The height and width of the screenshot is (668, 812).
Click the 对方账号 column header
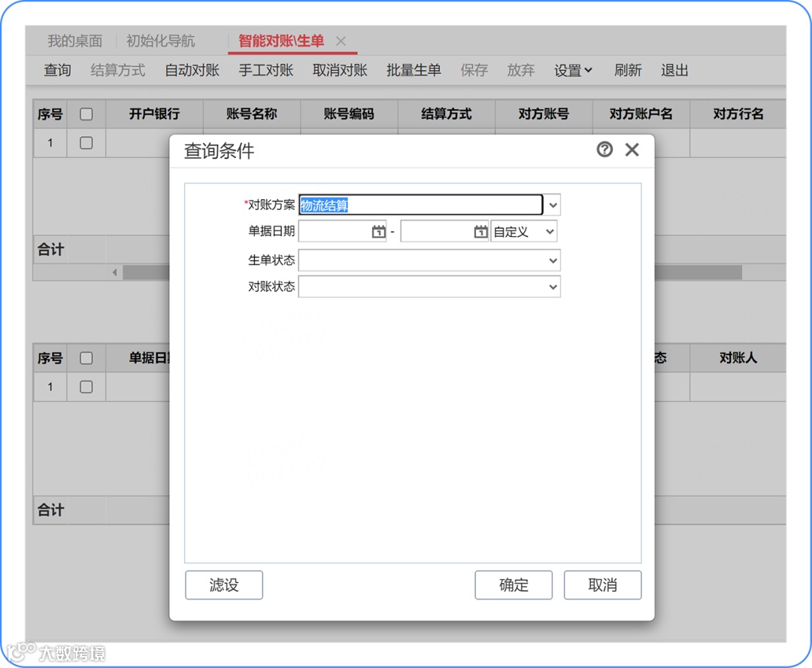point(544,114)
